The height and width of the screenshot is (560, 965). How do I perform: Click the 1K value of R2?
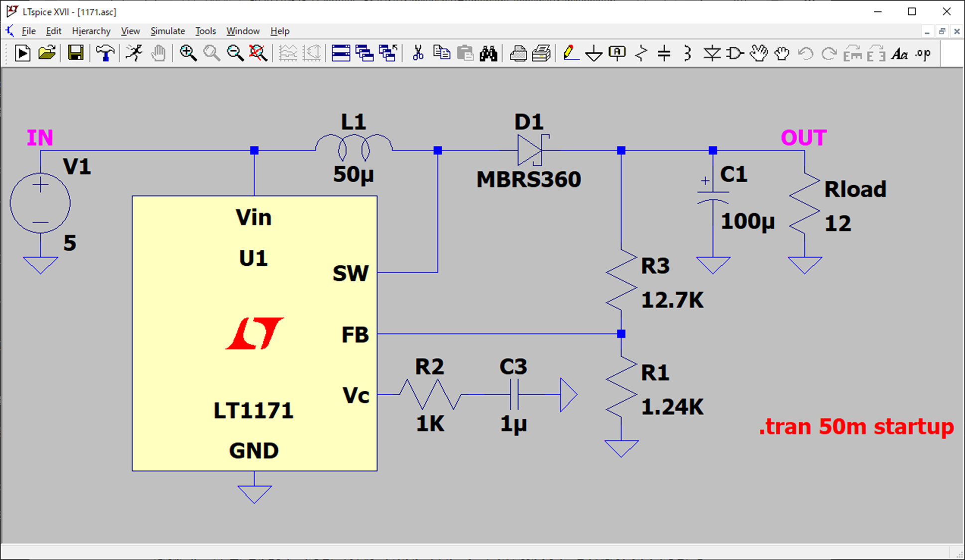(430, 424)
